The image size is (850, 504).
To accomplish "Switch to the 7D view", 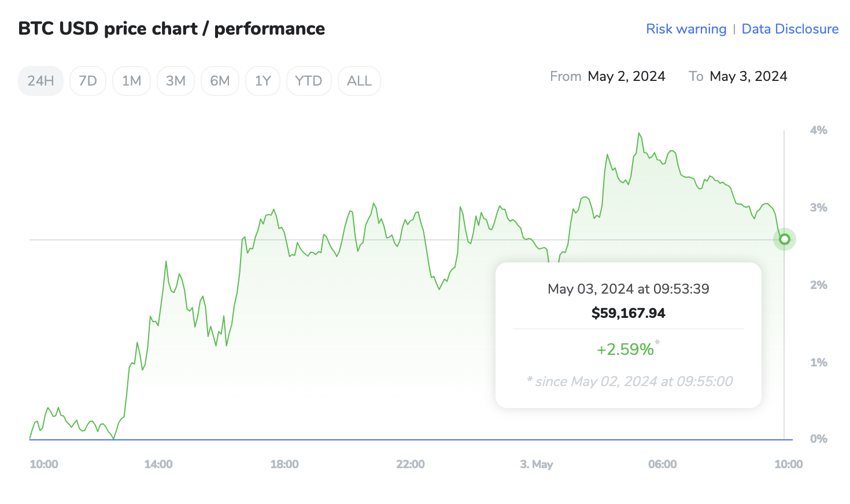I will tap(87, 80).
